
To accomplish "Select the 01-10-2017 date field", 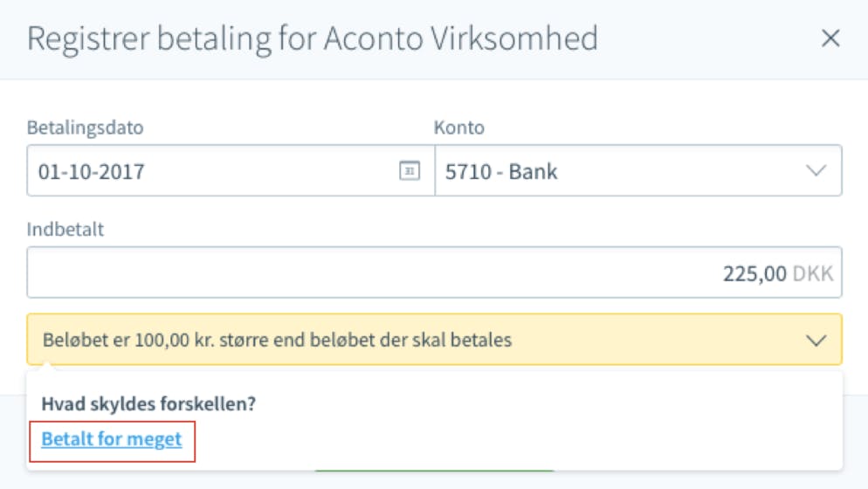I will [x=231, y=170].
